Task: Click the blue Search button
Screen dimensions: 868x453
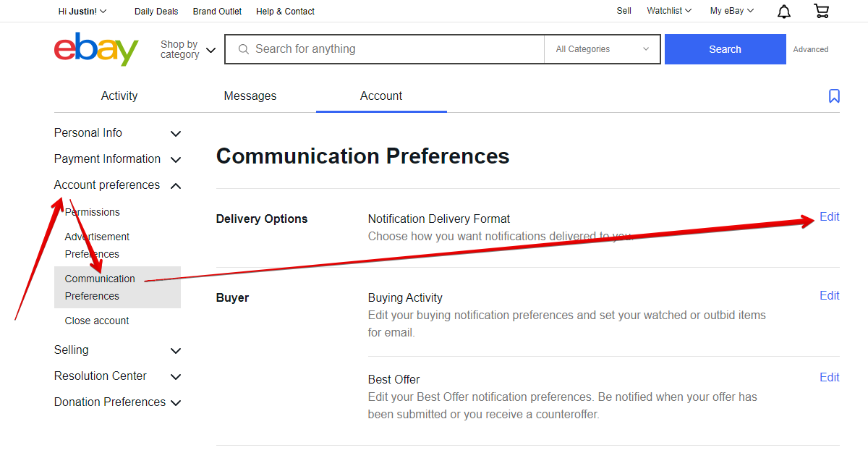Action: [x=725, y=49]
